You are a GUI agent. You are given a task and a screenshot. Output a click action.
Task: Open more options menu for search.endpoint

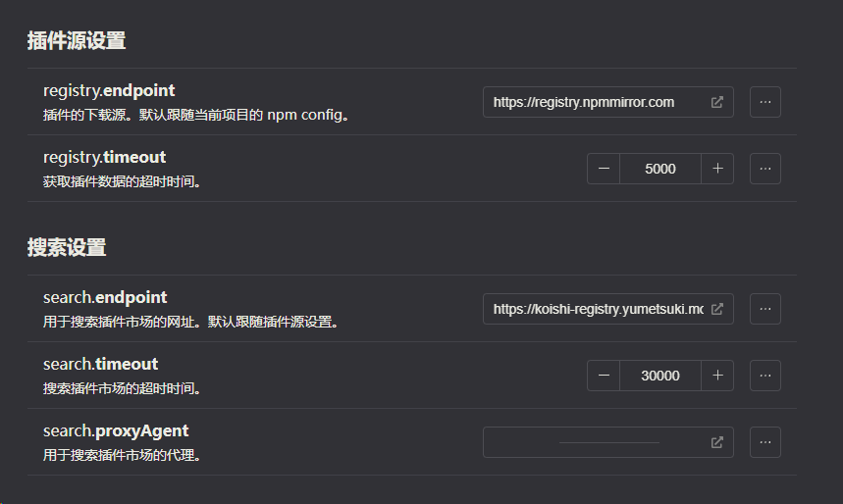(765, 309)
